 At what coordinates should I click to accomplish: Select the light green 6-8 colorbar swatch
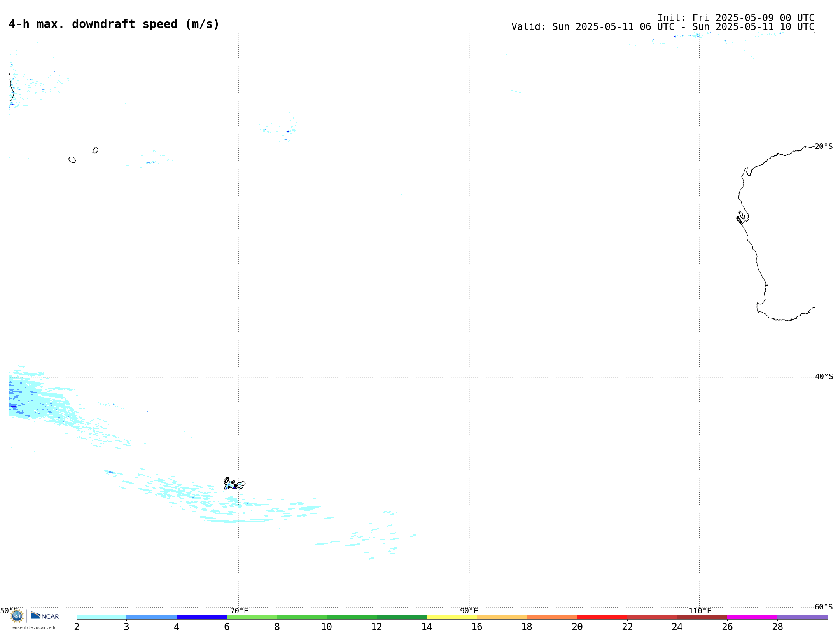point(252,617)
